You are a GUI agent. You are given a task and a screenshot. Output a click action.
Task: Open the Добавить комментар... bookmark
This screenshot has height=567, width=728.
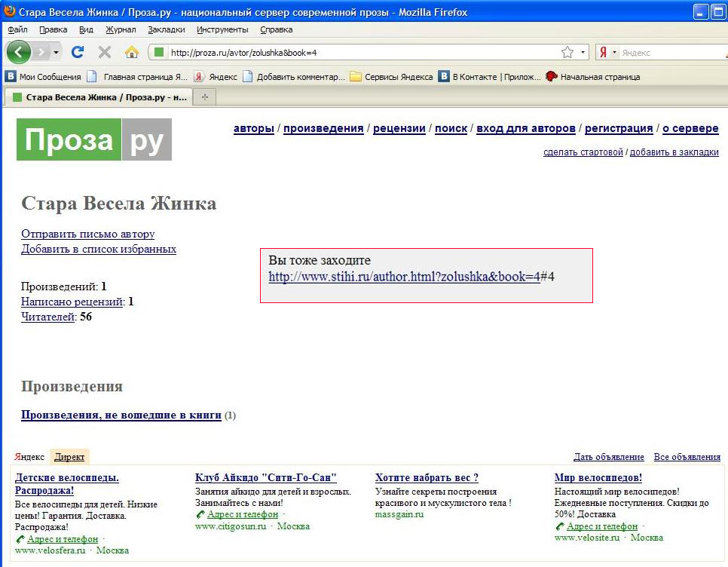[x=294, y=77]
